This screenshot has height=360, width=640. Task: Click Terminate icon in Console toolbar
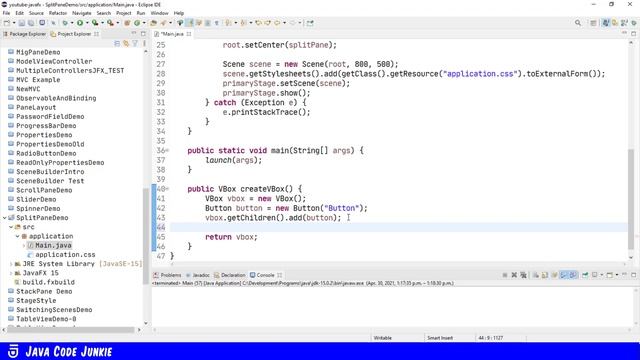505,275
